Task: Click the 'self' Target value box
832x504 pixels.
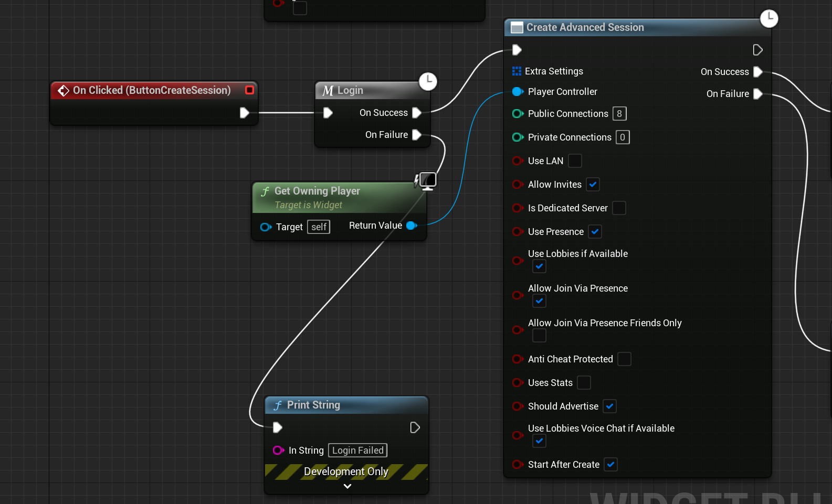Action: click(x=319, y=227)
